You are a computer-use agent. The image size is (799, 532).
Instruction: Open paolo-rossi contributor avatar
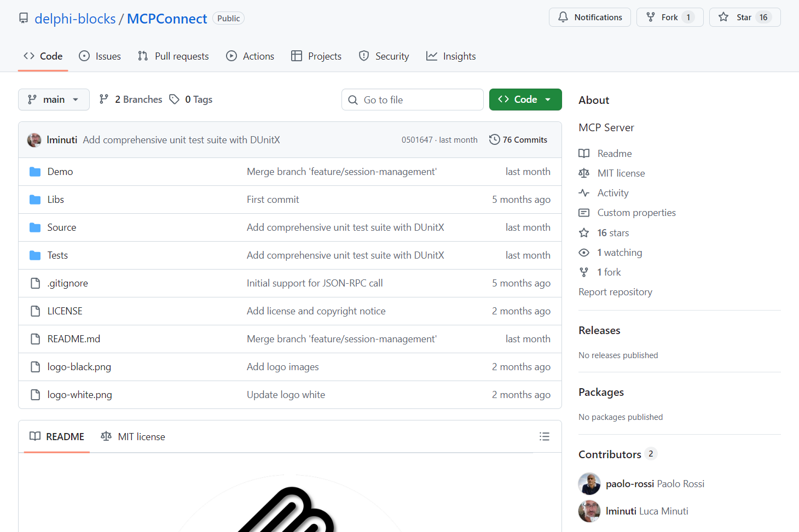[x=589, y=484]
